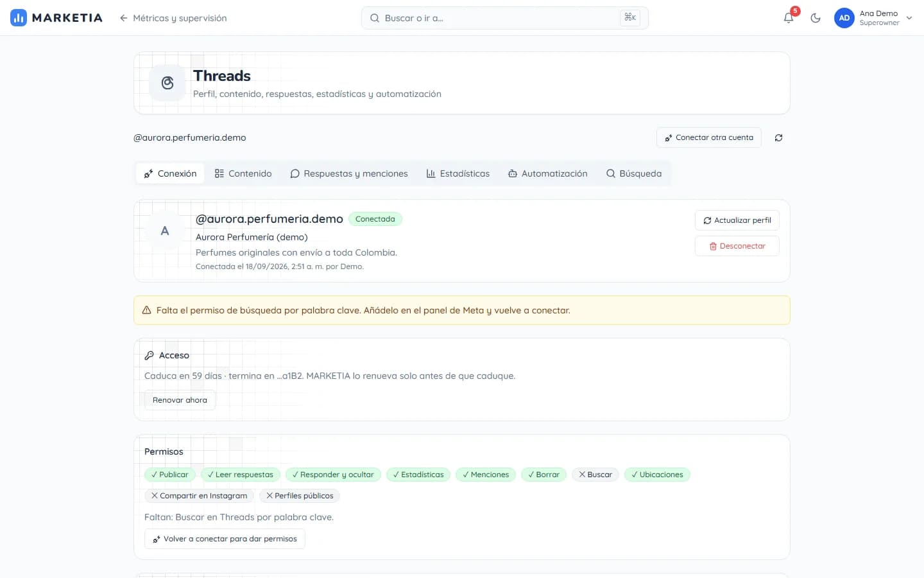Click the Perfiles públicos chip

(300, 496)
